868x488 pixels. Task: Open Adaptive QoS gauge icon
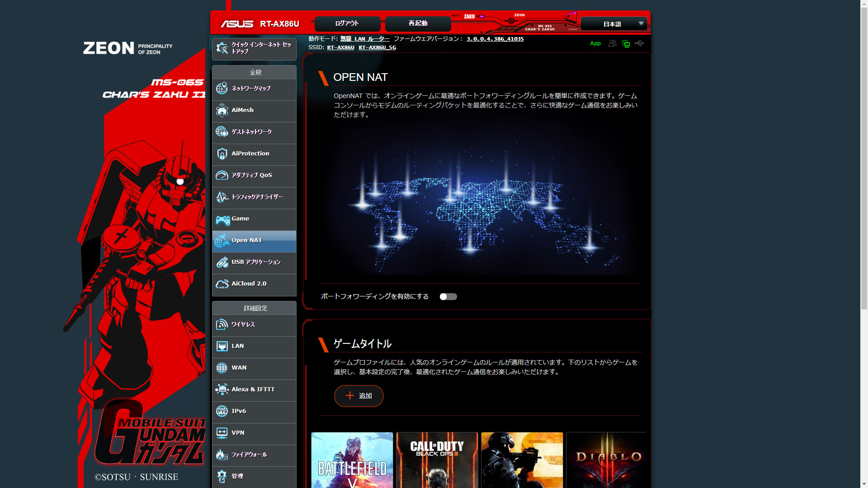[222, 175]
